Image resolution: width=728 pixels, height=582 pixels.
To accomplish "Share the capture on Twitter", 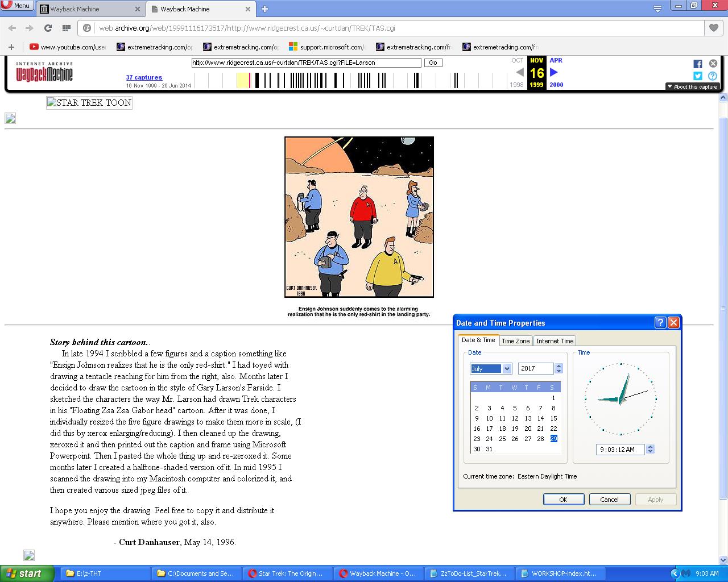I will click(x=697, y=76).
